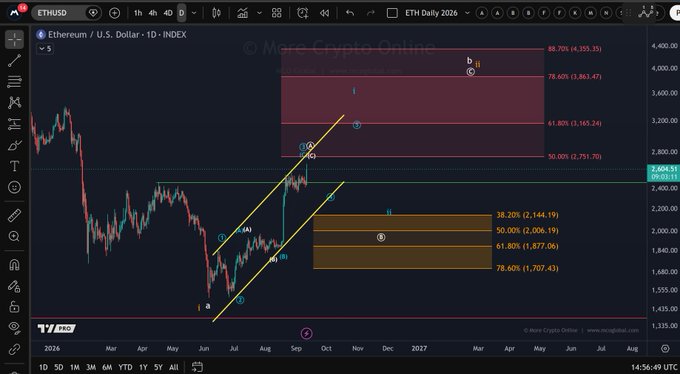Screen dimensions: 680x374
Task: Select the Text annotation tool
Action: [14, 166]
